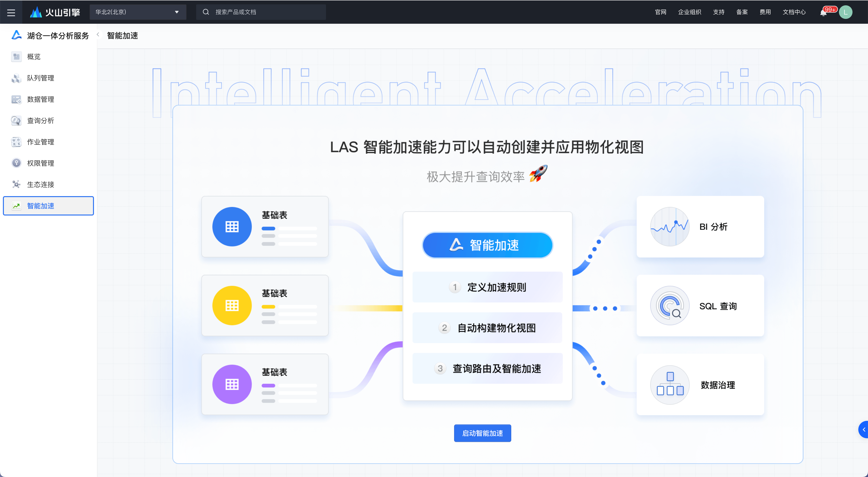Click the SQL 查询 search icon
Viewport: 868px width, 477px height.
670,306
